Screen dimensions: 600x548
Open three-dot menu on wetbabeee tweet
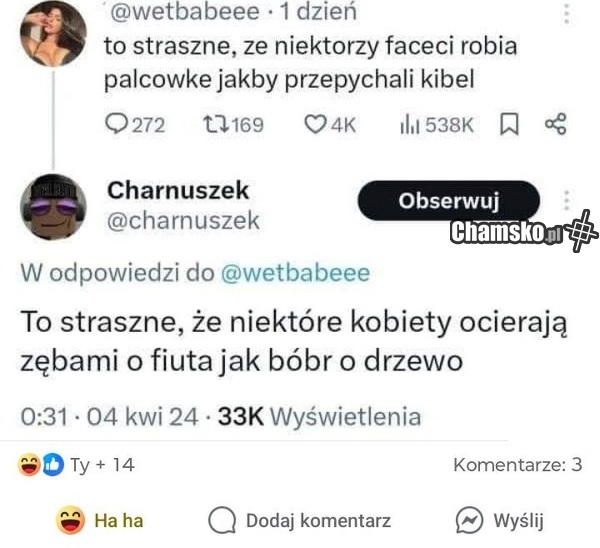[567, 14]
